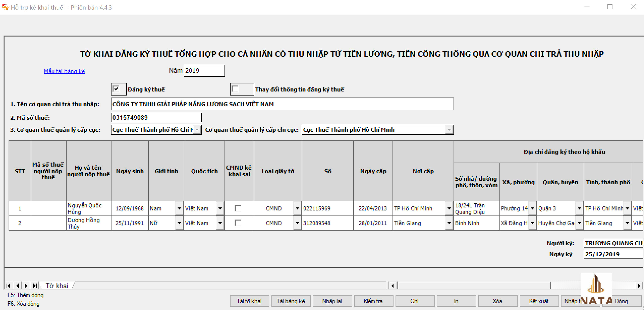
Task: Click next sheet navigation arrow
Action: pos(26,286)
